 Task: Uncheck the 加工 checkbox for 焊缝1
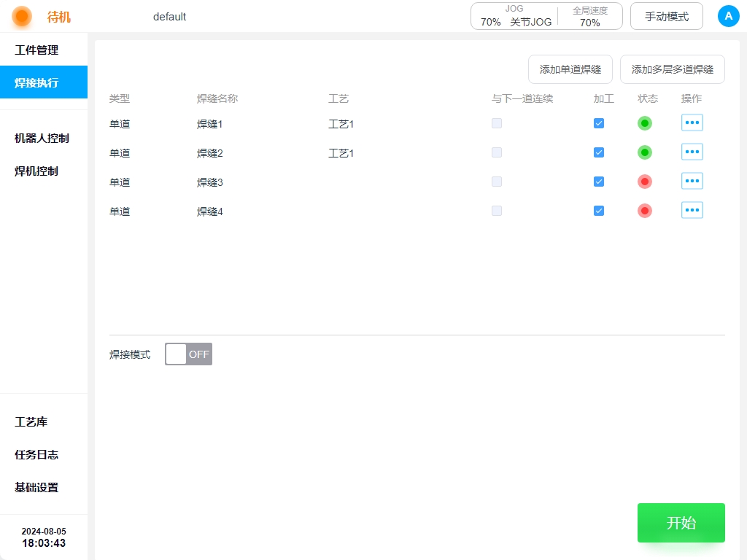pyautogui.click(x=599, y=123)
